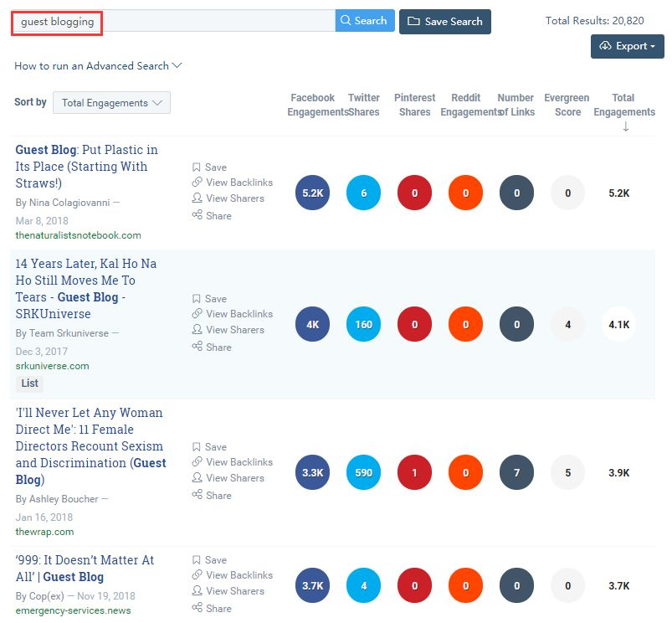This screenshot has height=623, width=672.
Task: Click the 590 Twitter shares circle
Action: pos(363,473)
